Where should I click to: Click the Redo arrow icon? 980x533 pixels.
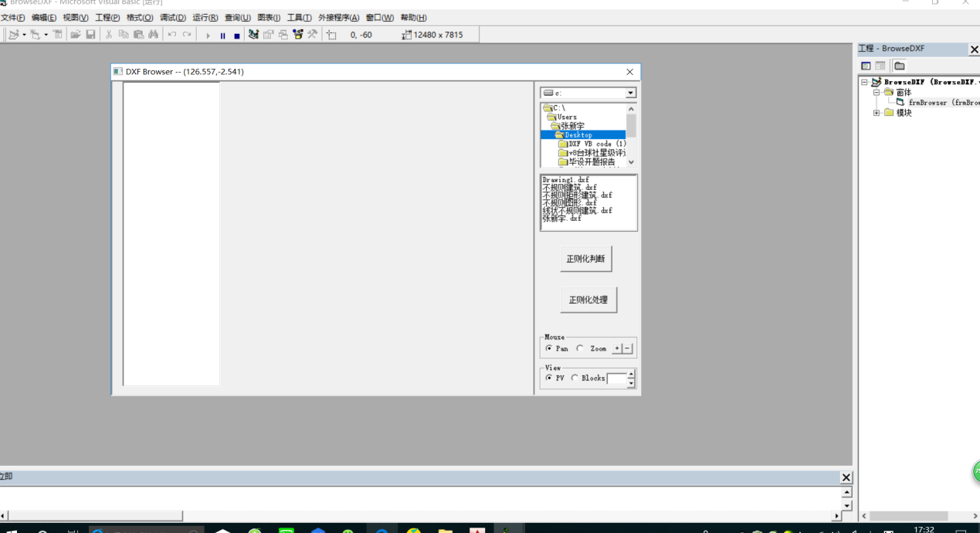tap(187, 35)
